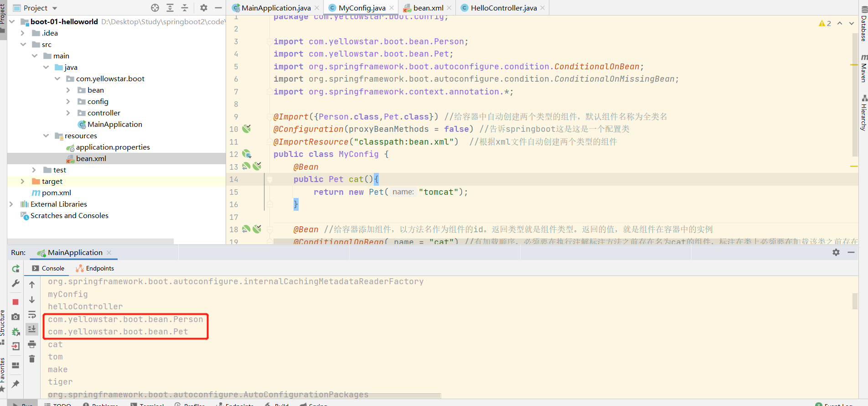Viewport: 868px width, 406px height.
Task: Open Run panel settings gear
Action: [836, 252]
